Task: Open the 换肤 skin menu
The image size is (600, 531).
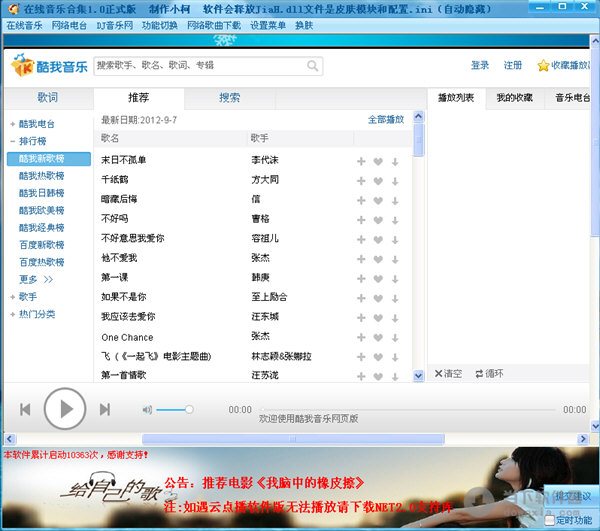Action: coord(304,26)
